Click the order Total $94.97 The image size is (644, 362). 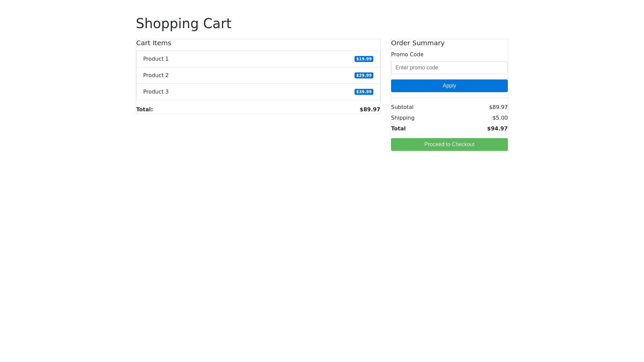click(497, 129)
